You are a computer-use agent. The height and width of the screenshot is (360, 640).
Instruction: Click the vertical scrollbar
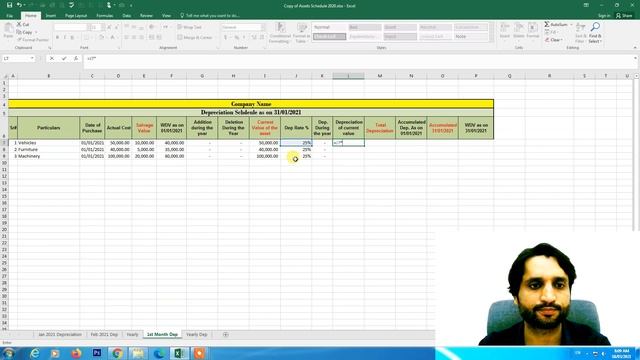click(x=636, y=155)
